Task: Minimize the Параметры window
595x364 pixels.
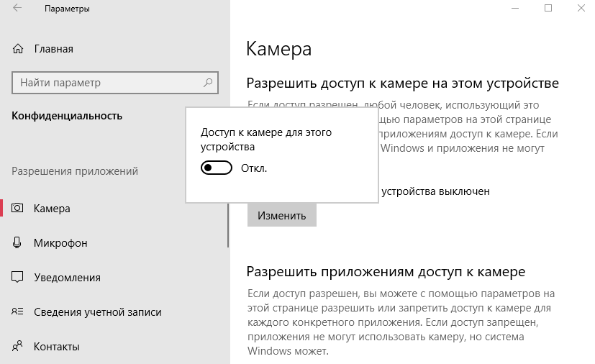Action: (x=515, y=9)
